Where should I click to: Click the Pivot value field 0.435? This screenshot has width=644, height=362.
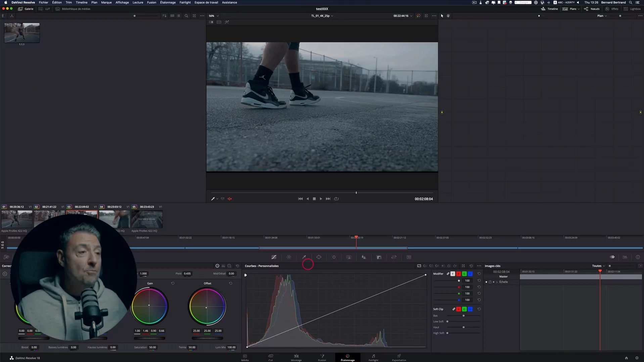coord(187,274)
